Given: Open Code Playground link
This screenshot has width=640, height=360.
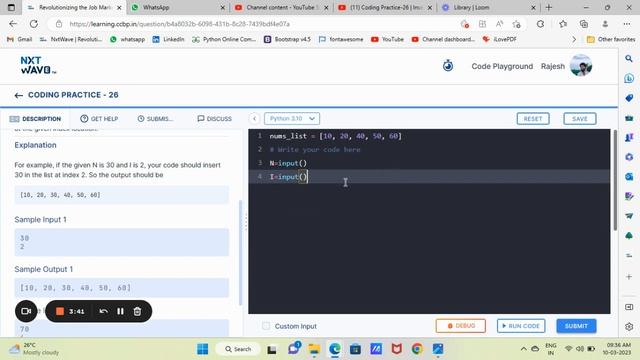Looking at the screenshot, I should (x=502, y=66).
